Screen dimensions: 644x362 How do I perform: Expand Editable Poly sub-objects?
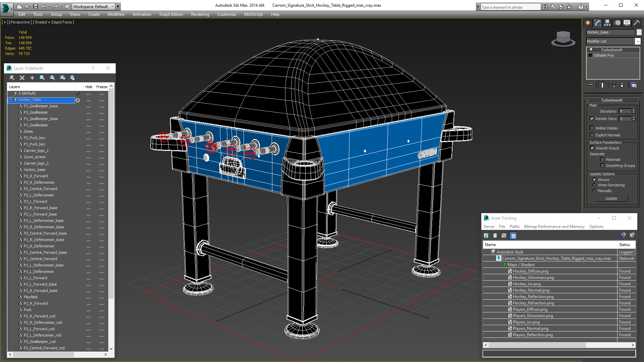tap(590, 55)
